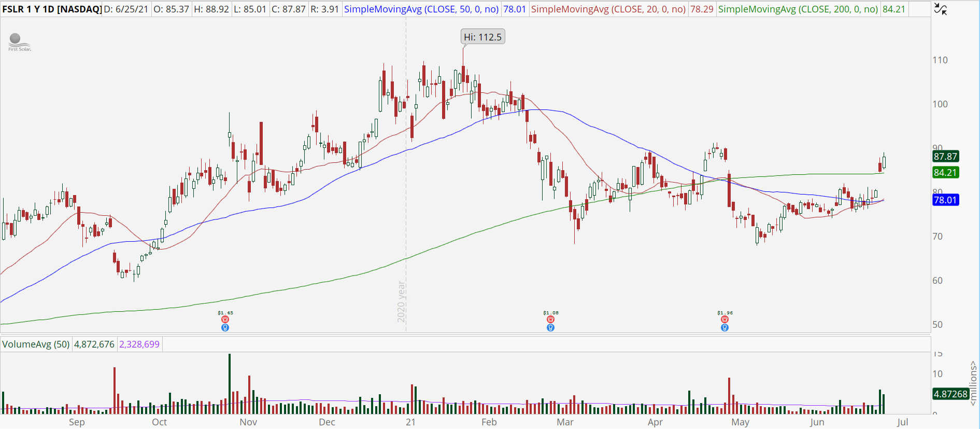Click the blue 78.01 price axis bubble
Screen dimensions: 980x429
[x=945, y=200]
